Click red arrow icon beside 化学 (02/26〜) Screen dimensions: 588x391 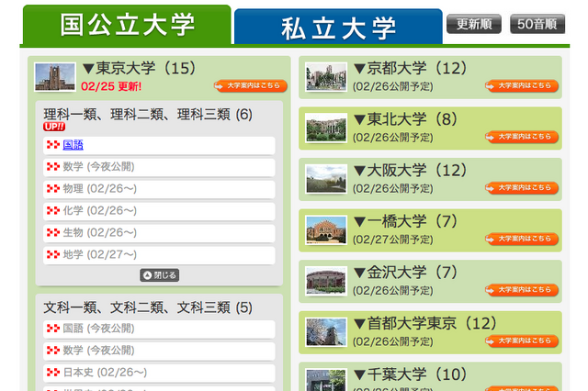point(53,210)
